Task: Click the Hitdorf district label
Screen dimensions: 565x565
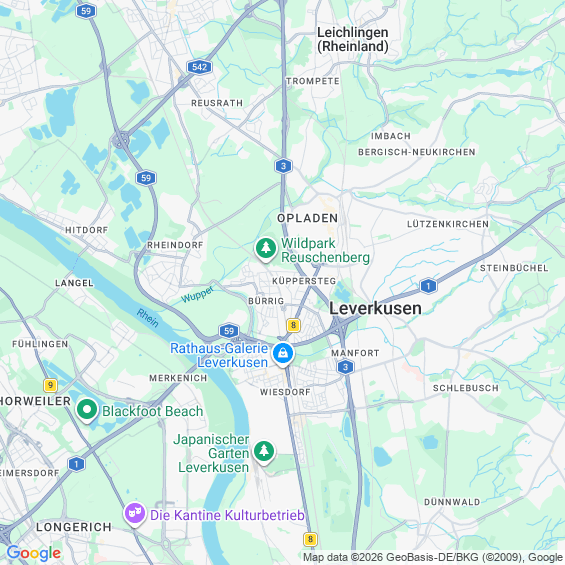Action: click(86, 230)
